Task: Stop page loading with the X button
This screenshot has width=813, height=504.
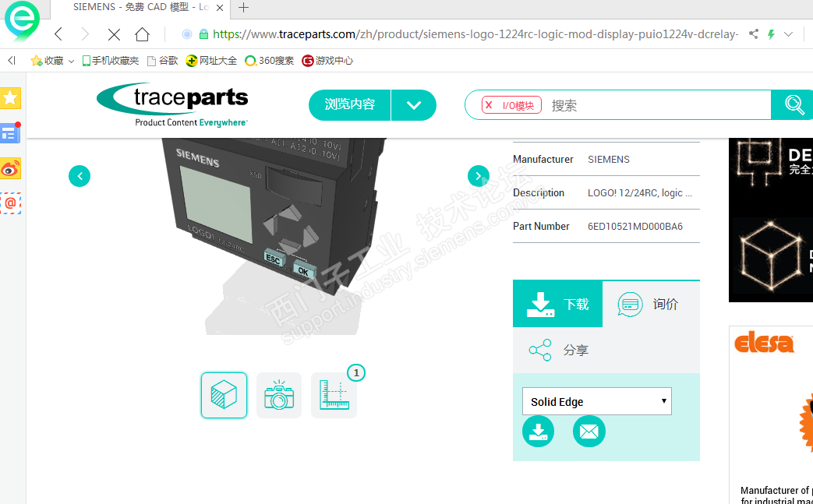Action: 114,35
